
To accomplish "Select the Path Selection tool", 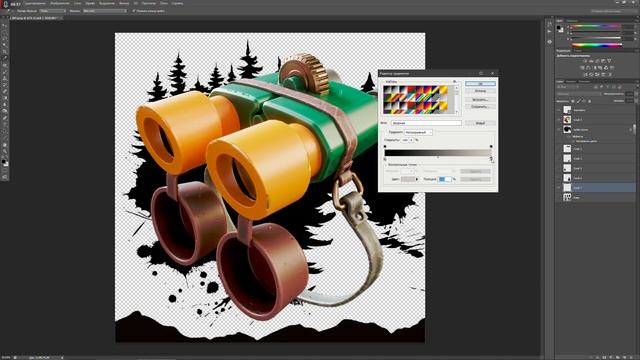I will click(x=4, y=131).
